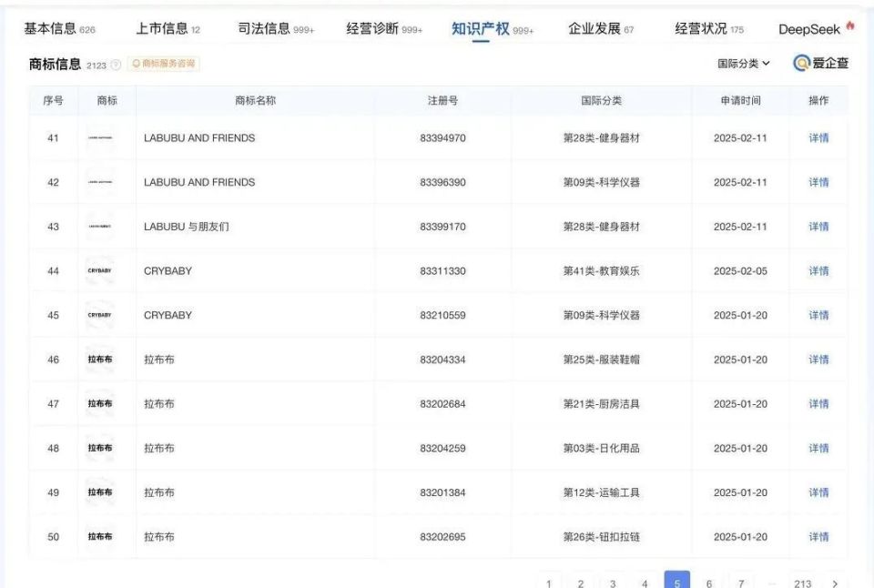Open 拉布布 trademark thumbnail in row 46
The width and height of the screenshot is (874, 588).
click(x=100, y=360)
